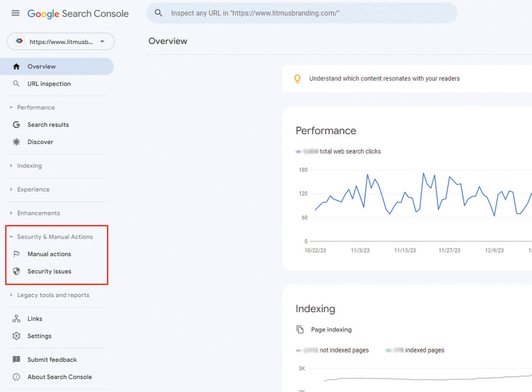Viewport: 532px width, 392px height.
Task: Click the URL inspection magnifier icon
Action: (x=16, y=84)
